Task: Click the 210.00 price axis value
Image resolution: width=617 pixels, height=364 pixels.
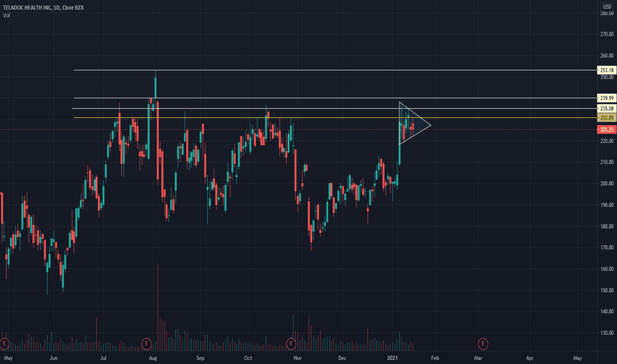Action: click(x=607, y=161)
